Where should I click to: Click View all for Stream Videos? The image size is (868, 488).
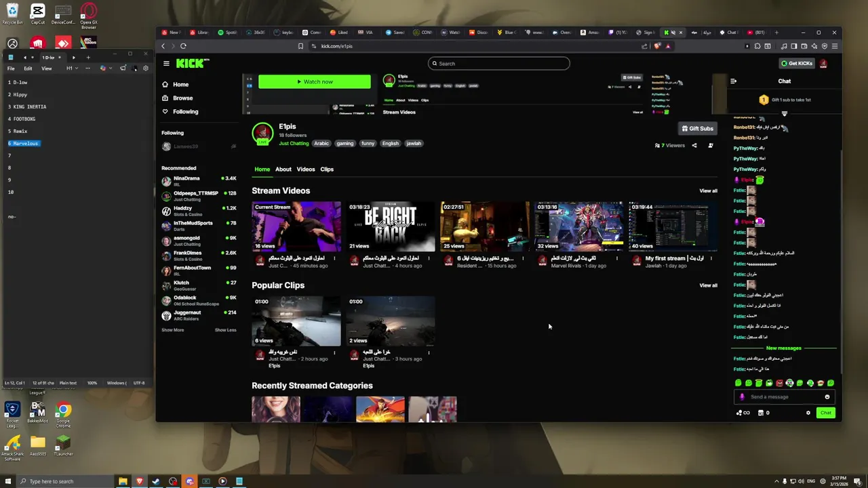(708, 191)
